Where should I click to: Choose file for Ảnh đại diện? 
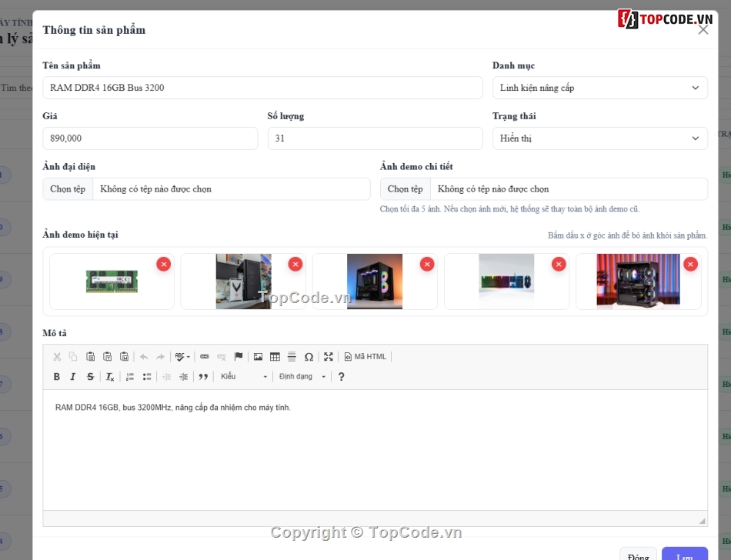point(68,189)
